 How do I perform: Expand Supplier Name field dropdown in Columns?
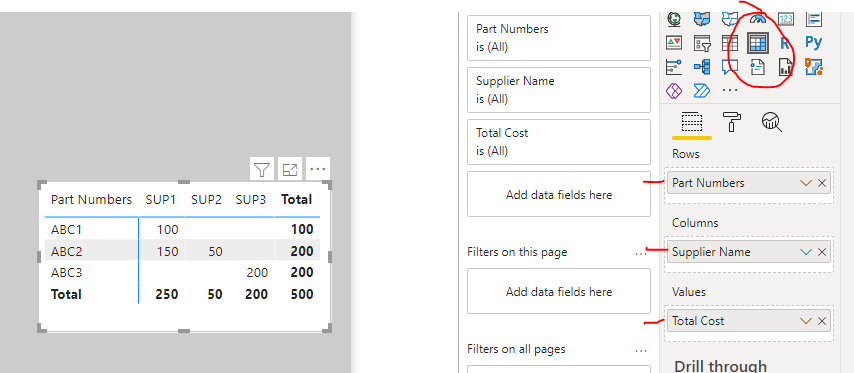(806, 252)
